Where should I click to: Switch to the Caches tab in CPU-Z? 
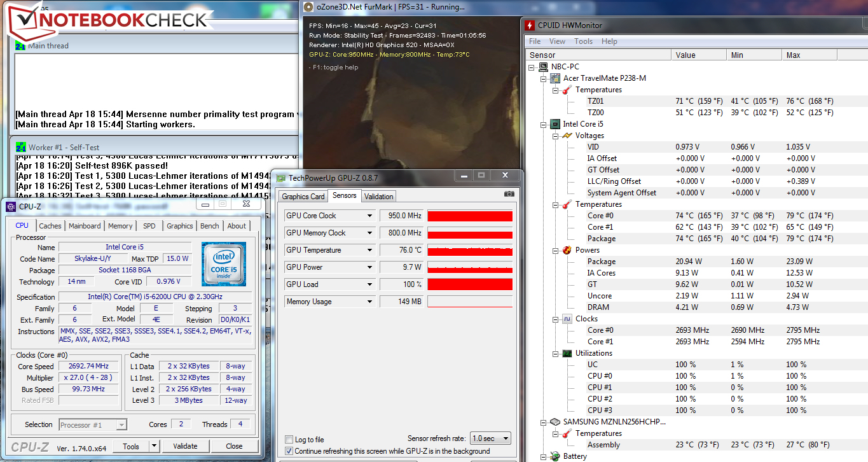click(x=50, y=226)
